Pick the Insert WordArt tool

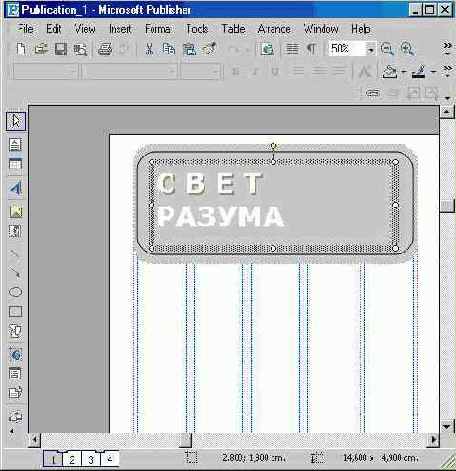pos(15,188)
